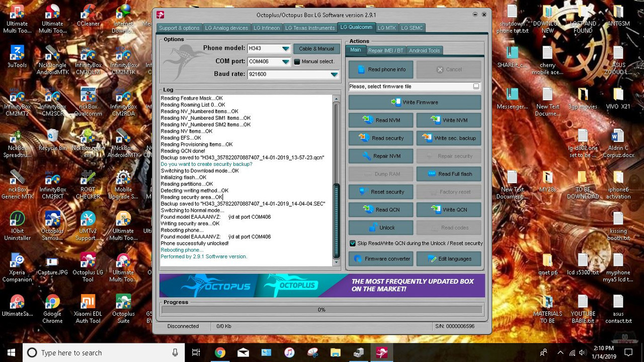Open iTunes from the taskbar
644x362 pixels.
(289, 352)
